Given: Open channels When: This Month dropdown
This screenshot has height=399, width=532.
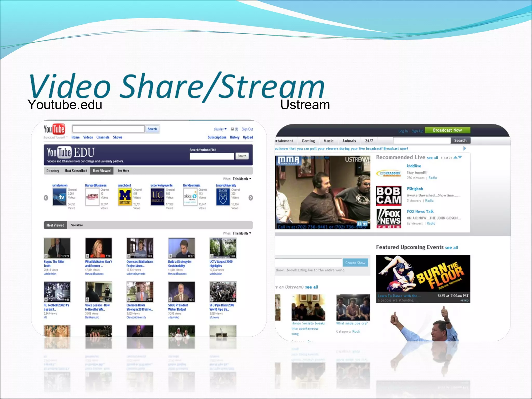Looking at the screenshot, I should click(x=242, y=179).
